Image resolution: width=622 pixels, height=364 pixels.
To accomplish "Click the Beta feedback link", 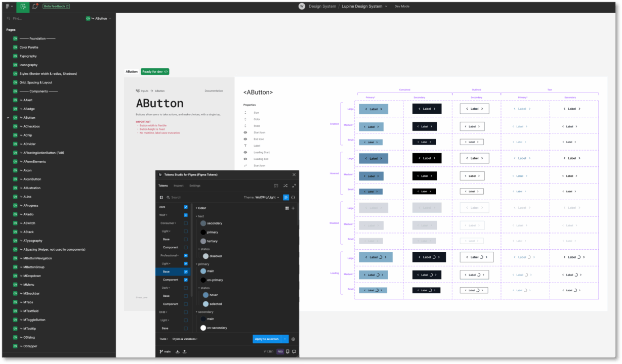I will [56, 7].
